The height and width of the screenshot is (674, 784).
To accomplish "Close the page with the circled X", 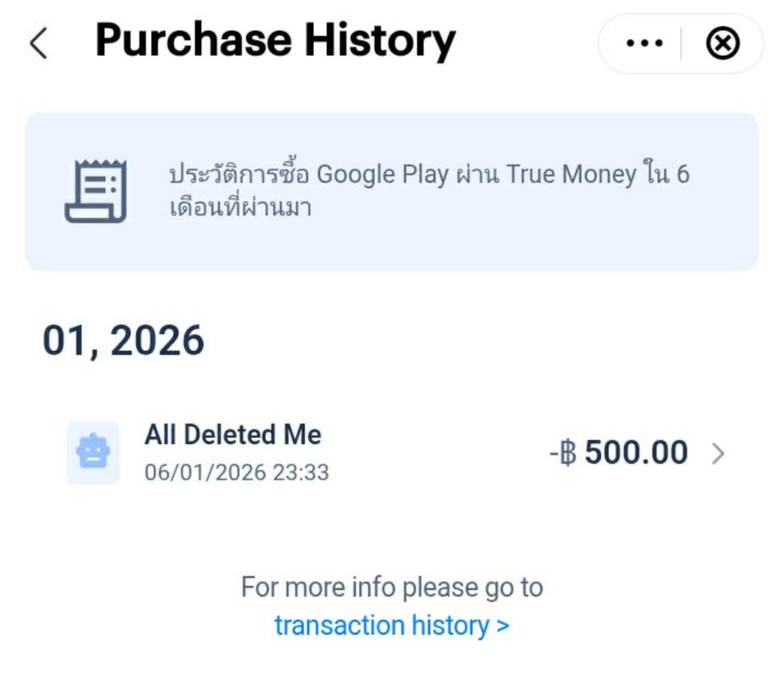I will pyautogui.click(x=722, y=43).
